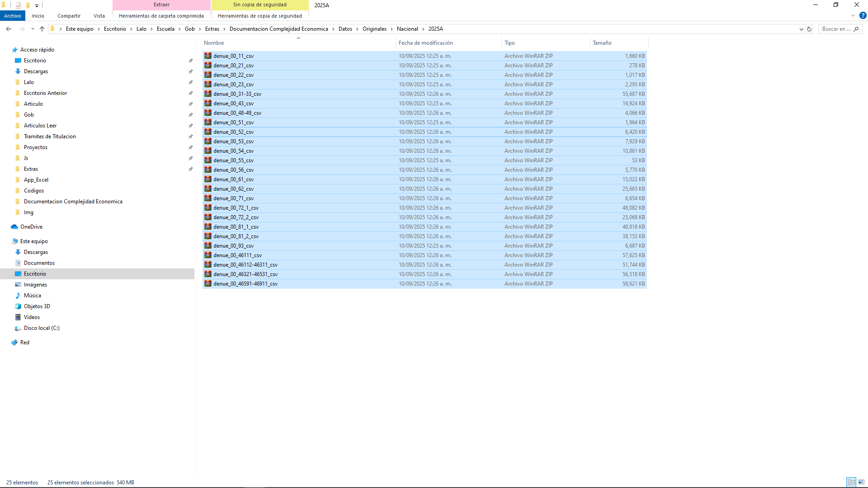The height and width of the screenshot is (488, 868).
Task: Open the recent locations dropdown arrow
Action: pyautogui.click(x=33, y=29)
